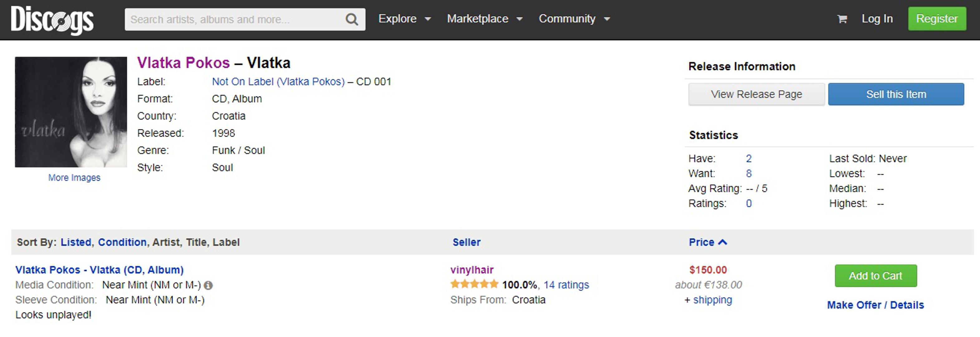This screenshot has height=337, width=980.
Task: Open the Marketplace dropdown menu
Action: 485,19
